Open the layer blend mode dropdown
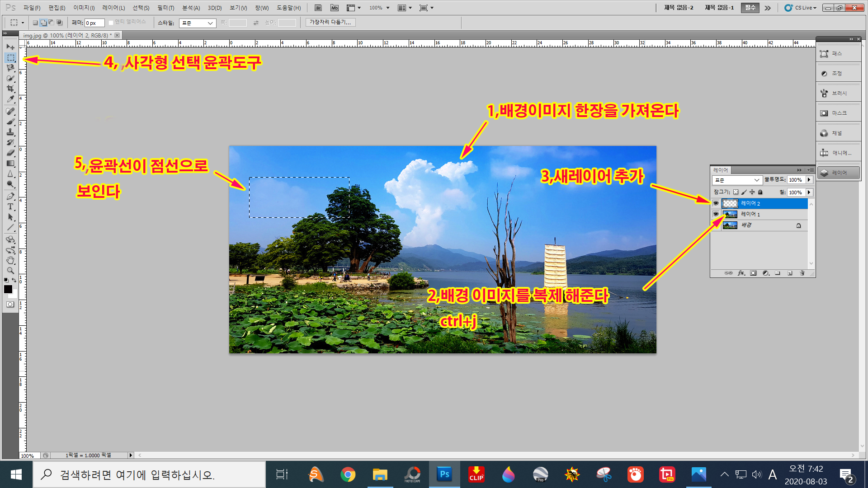The image size is (868, 488). click(737, 180)
